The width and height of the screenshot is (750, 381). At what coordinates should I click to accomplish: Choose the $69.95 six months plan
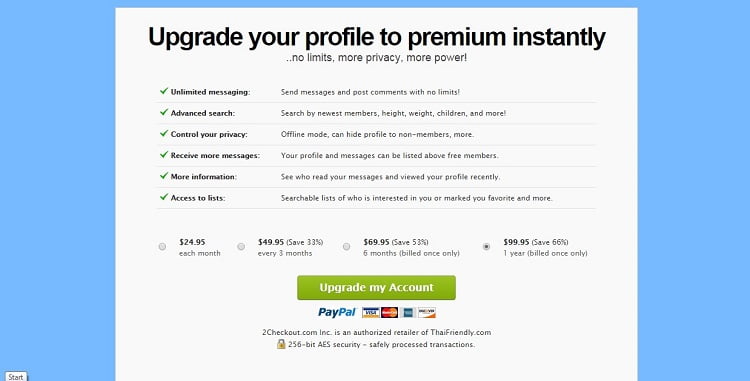pyautogui.click(x=346, y=247)
